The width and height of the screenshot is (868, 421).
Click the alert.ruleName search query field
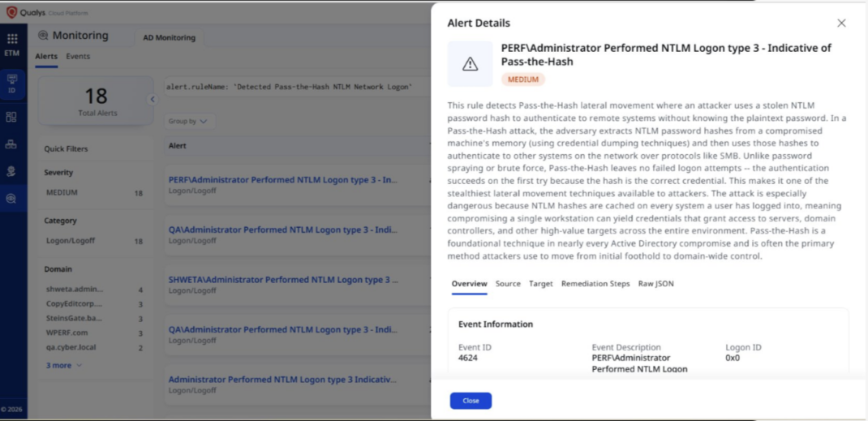[297, 87]
